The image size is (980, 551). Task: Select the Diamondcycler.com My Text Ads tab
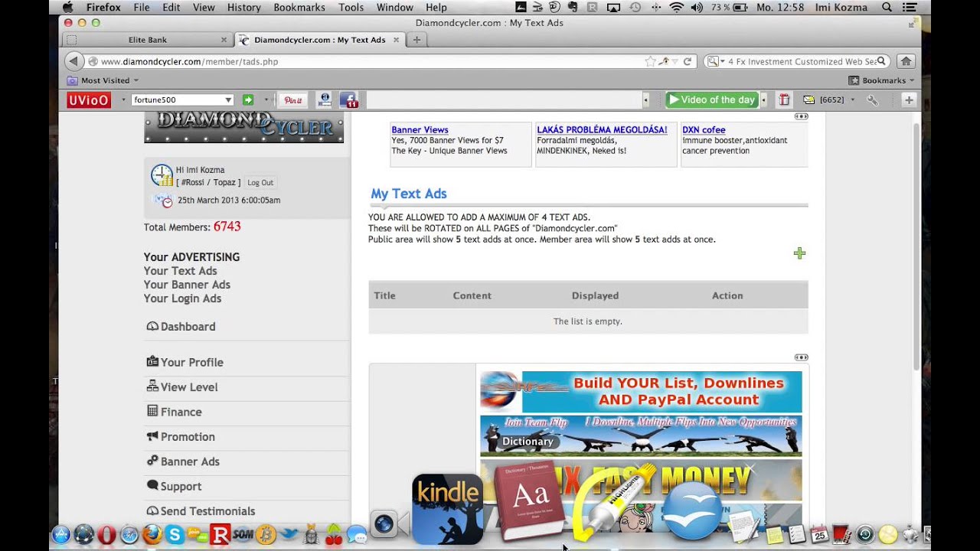pyautogui.click(x=320, y=40)
